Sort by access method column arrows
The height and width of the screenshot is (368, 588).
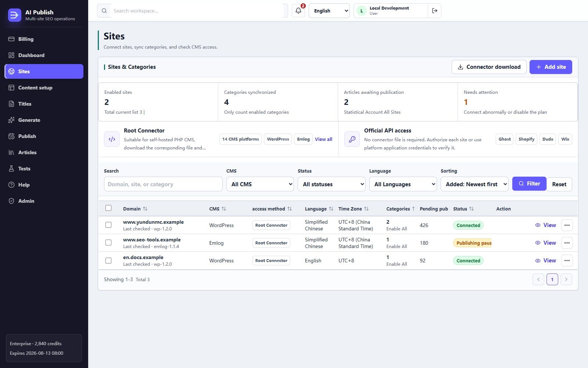point(290,209)
